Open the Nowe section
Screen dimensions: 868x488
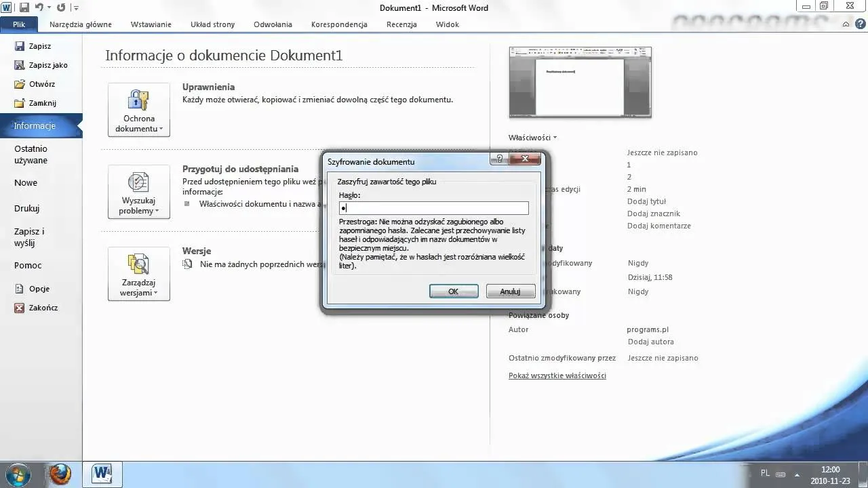coord(26,183)
